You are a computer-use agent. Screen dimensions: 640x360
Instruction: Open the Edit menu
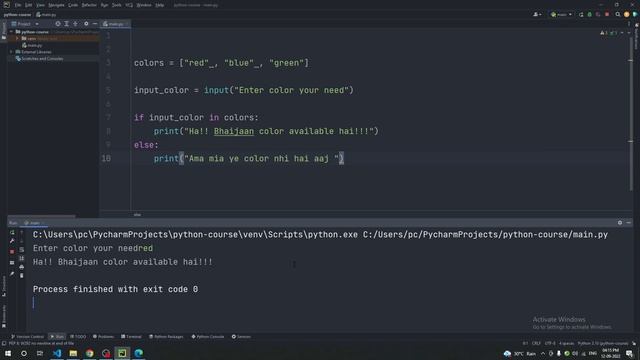pyautogui.click(x=28, y=5)
